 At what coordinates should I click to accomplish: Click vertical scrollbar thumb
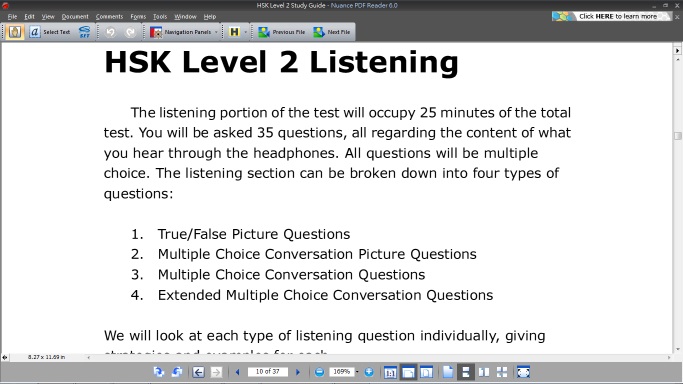(x=677, y=136)
